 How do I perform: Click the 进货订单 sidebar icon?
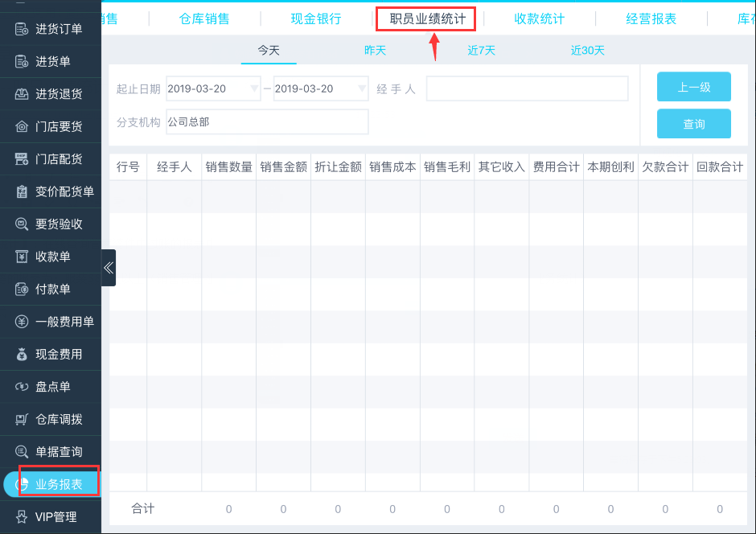pyautogui.click(x=23, y=29)
